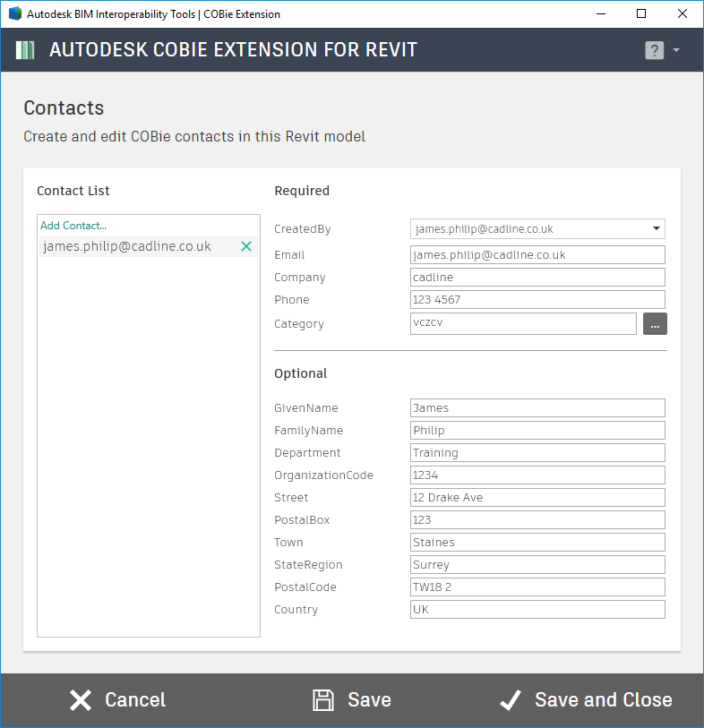Click the PostalBox input field
The width and height of the screenshot is (704, 728).
[537, 519]
